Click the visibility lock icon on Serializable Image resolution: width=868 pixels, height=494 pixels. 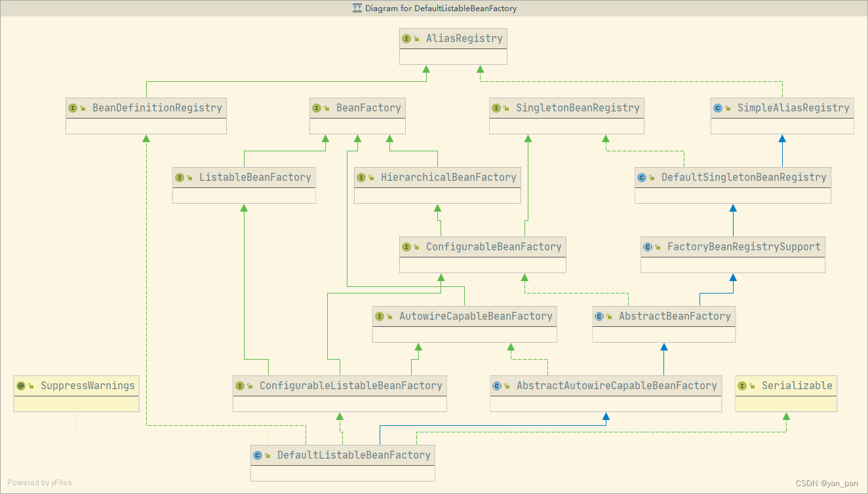pos(753,387)
